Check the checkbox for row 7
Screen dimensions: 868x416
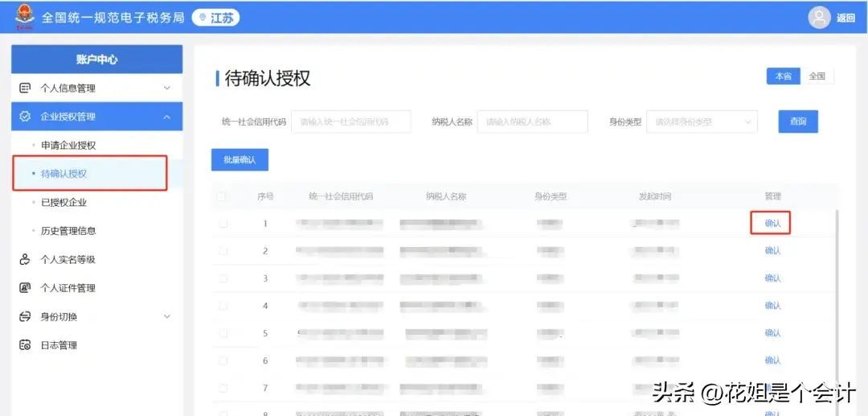click(x=223, y=389)
